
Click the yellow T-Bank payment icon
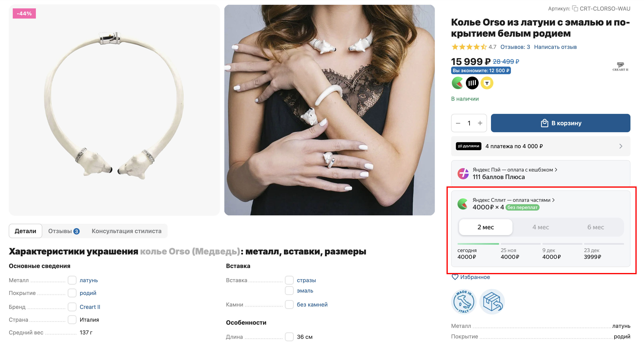pyautogui.click(x=487, y=83)
